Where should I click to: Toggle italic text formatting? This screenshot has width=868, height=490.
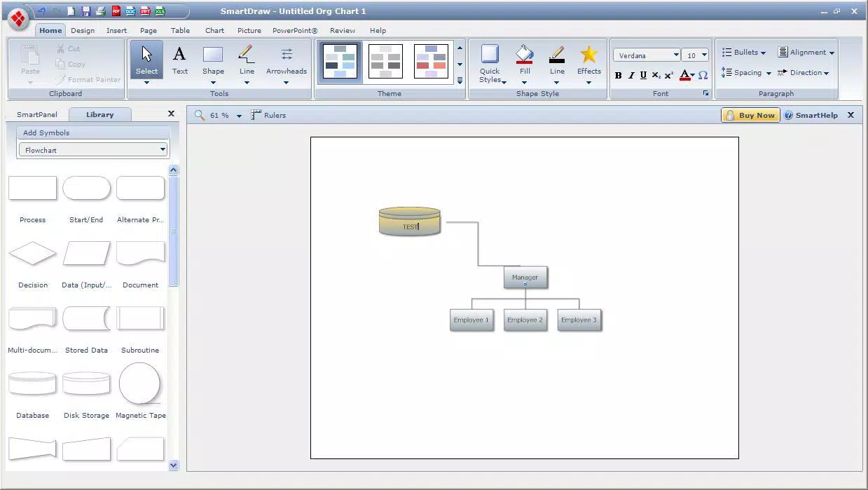tap(631, 75)
